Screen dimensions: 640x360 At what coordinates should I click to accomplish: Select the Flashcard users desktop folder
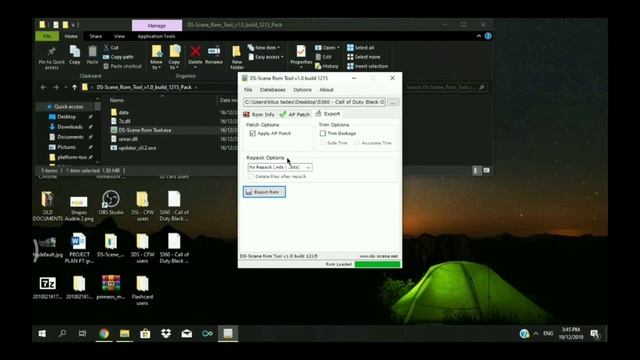142,290
